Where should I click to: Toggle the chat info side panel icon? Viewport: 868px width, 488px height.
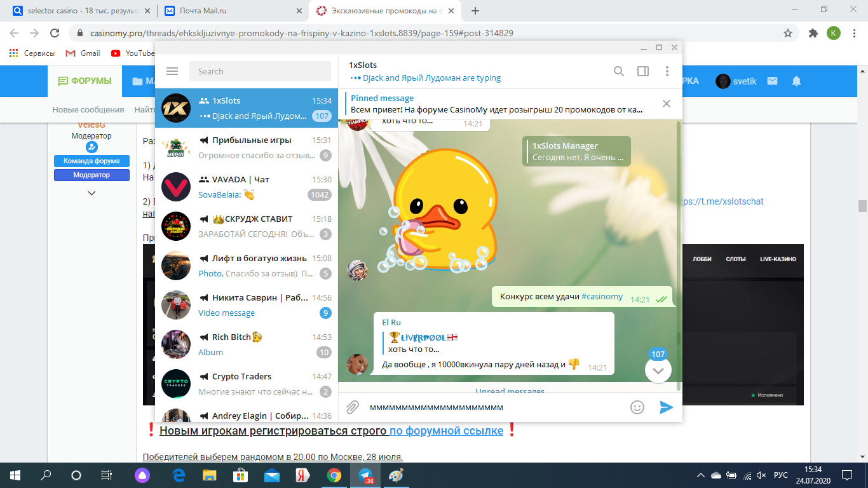tap(642, 71)
